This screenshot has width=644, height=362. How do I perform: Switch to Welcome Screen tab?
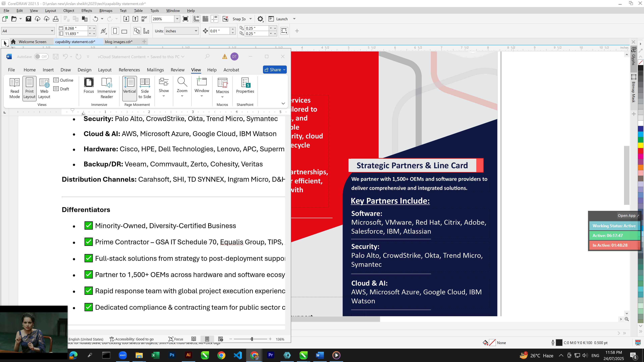coord(32,42)
